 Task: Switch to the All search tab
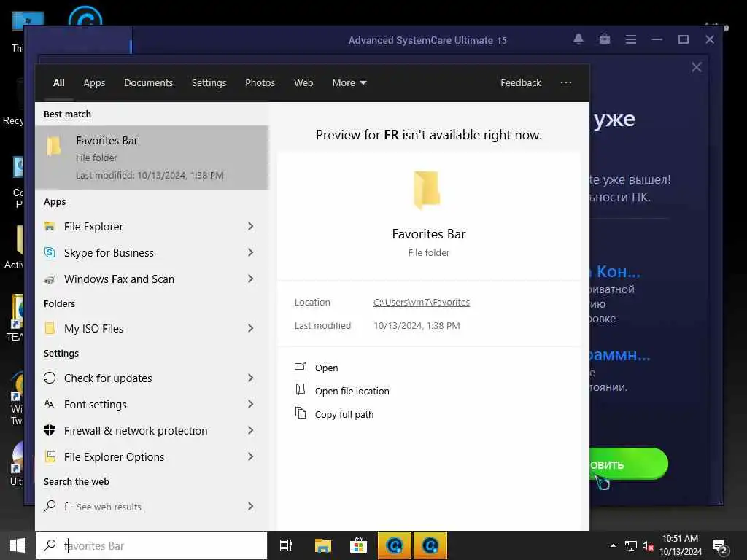click(x=58, y=83)
